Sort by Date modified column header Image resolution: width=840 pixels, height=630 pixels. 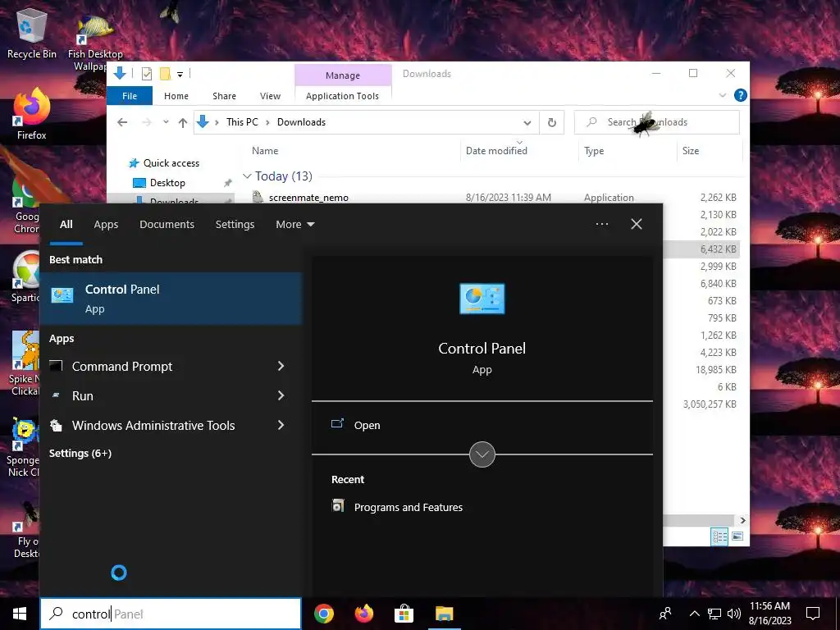[496, 151]
